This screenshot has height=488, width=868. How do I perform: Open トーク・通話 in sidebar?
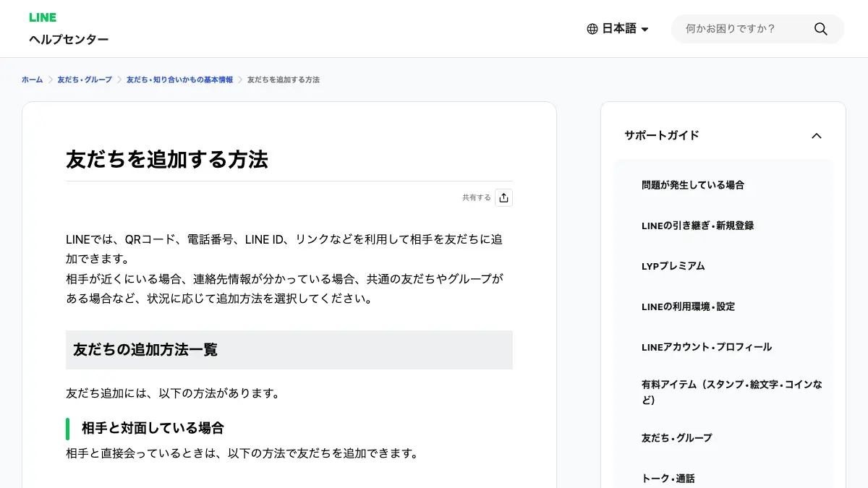point(668,479)
